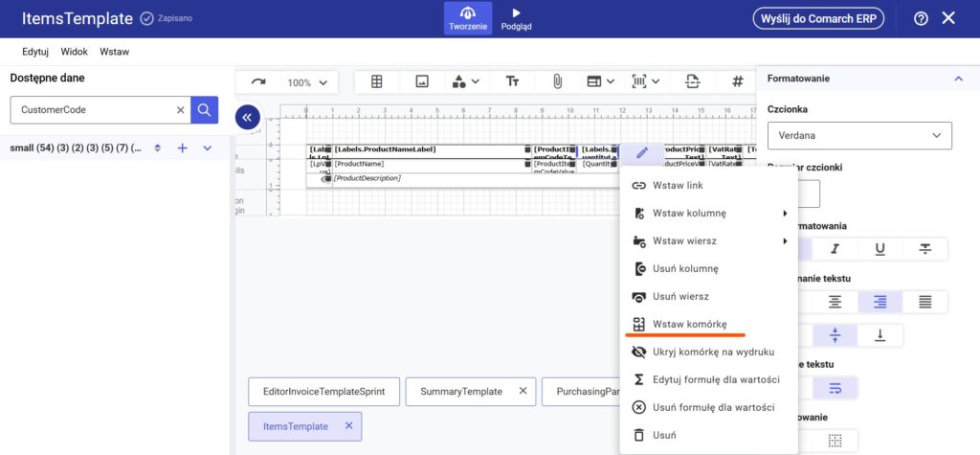Open the help question mark icon
Screen dimensions: 980x455
921,18
